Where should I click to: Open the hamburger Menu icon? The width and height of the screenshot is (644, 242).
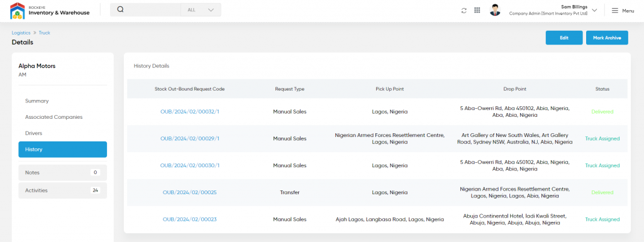click(615, 11)
